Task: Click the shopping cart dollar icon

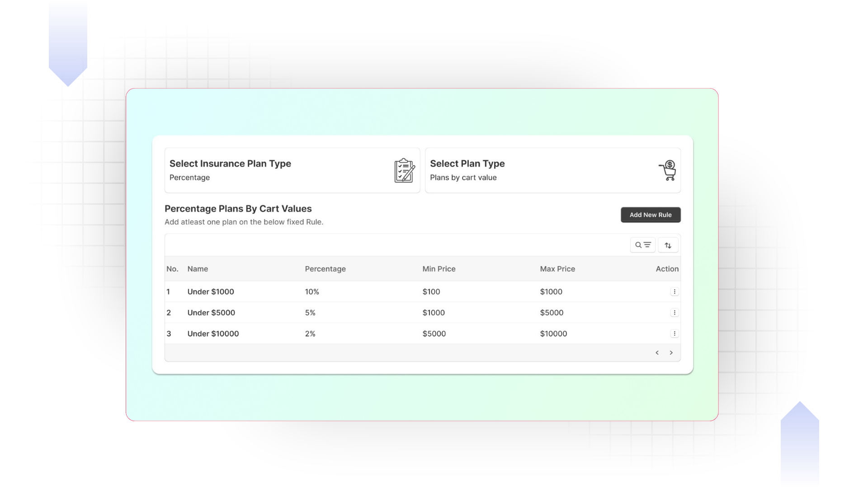Action: 668,170
